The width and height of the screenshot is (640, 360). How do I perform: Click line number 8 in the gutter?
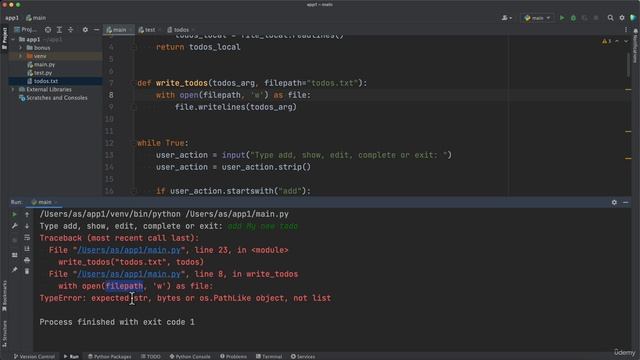[x=111, y=95]
